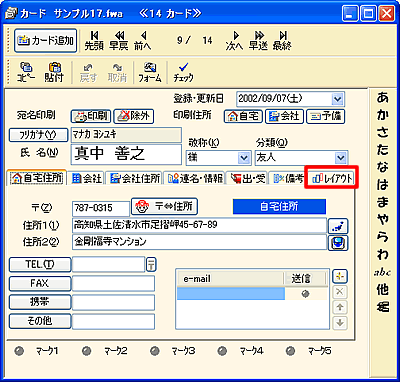Toggle マーク3 indicator
Image resolution: width=400 pixels, height=382 pixels.
(154, 351)
